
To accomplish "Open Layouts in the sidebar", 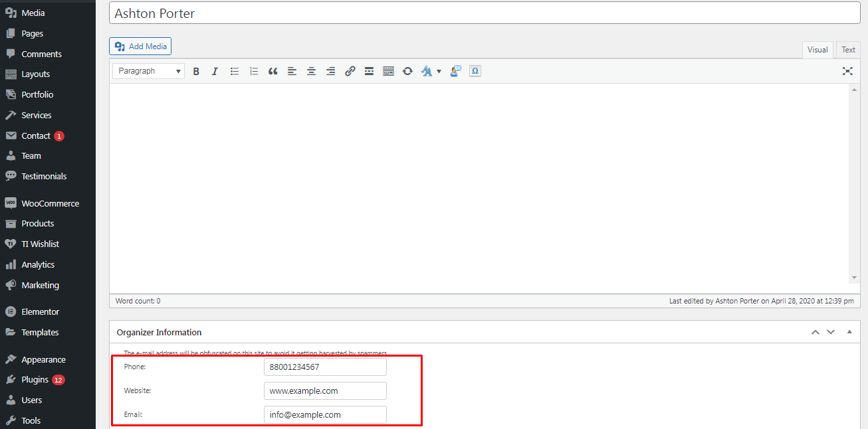I will (48, 74).
